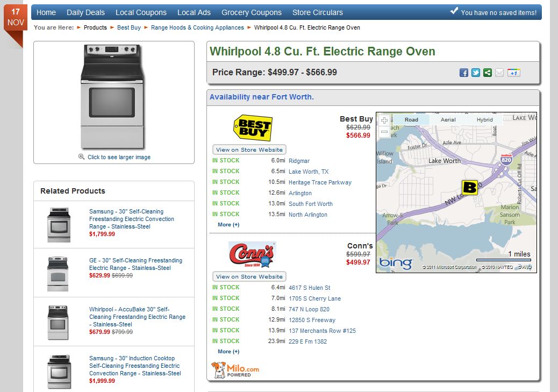558x392 pixels.
Task: Open Samsung 30" Induction Cooktop link
Action: 135,366
